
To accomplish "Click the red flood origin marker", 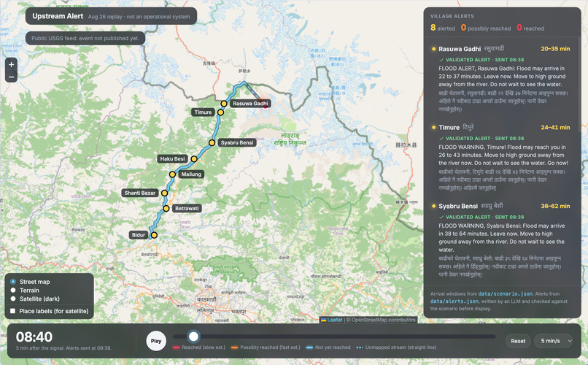I will 266,106.
